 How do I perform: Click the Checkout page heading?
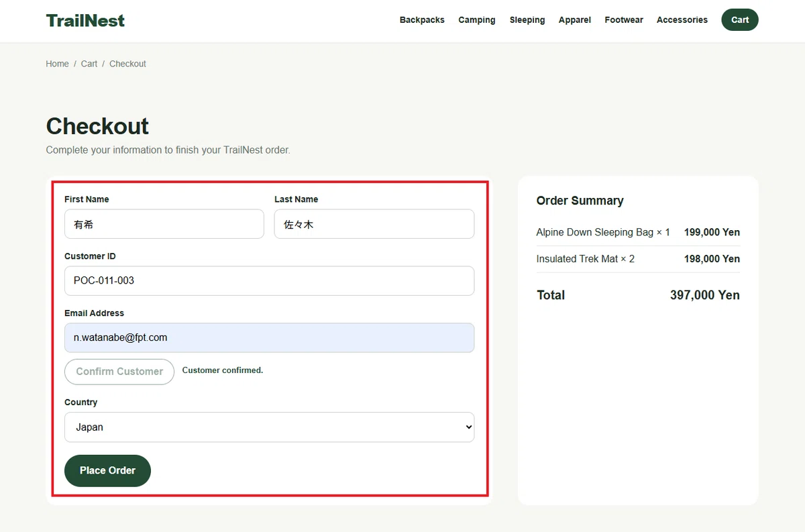point(97,126)
